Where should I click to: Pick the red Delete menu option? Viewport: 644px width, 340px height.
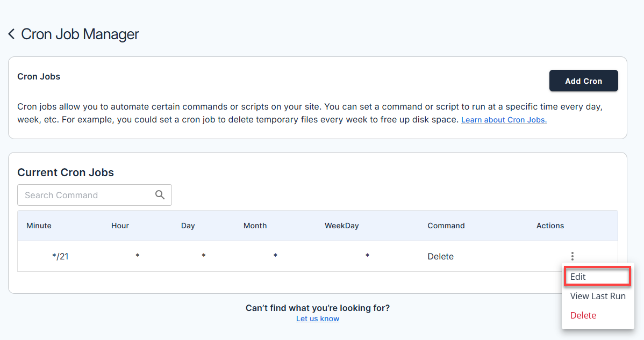tap(583, 315)
